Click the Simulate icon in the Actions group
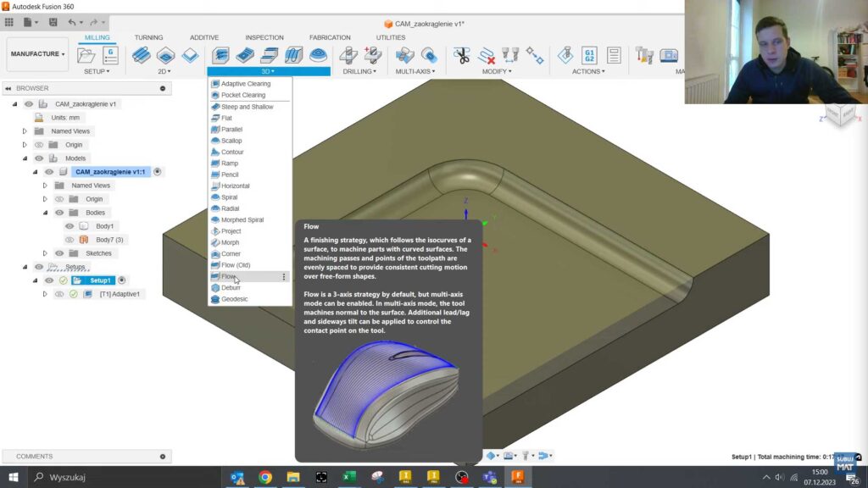This screenshot has width=868, height=488. point(566,55)
